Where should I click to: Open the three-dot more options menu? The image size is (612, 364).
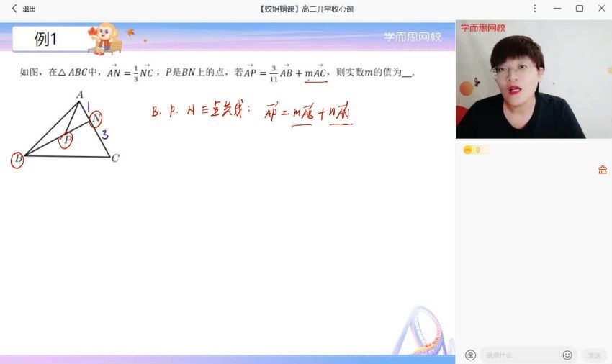[535, 8]
